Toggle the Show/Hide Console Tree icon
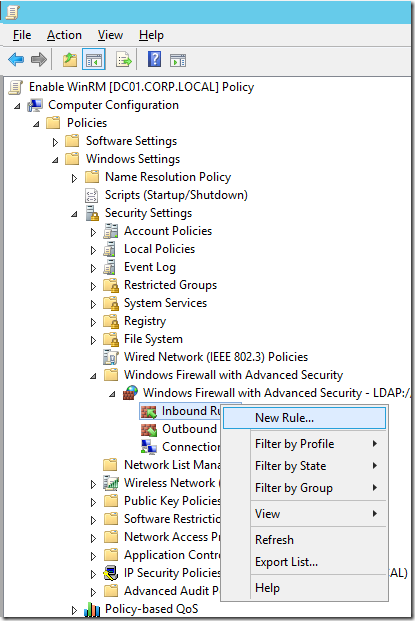The height and width of the screenshot is (621, 415). click(x=94, y=60)
